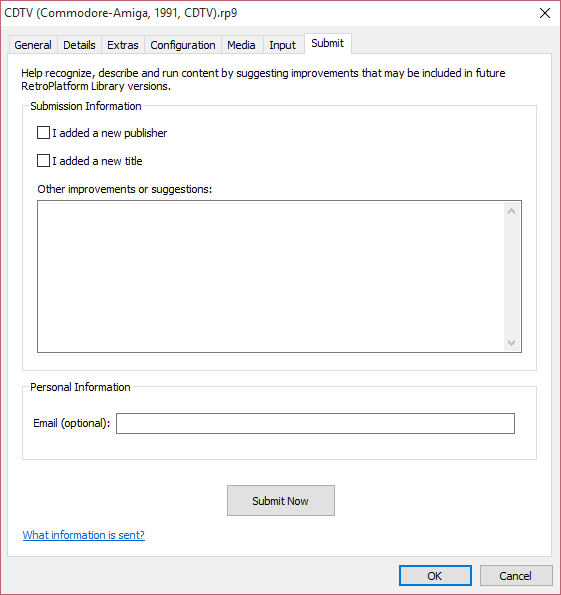Close the CDTV rp9 dialog window
561x595 pixels.
click(x=545, y=13)
